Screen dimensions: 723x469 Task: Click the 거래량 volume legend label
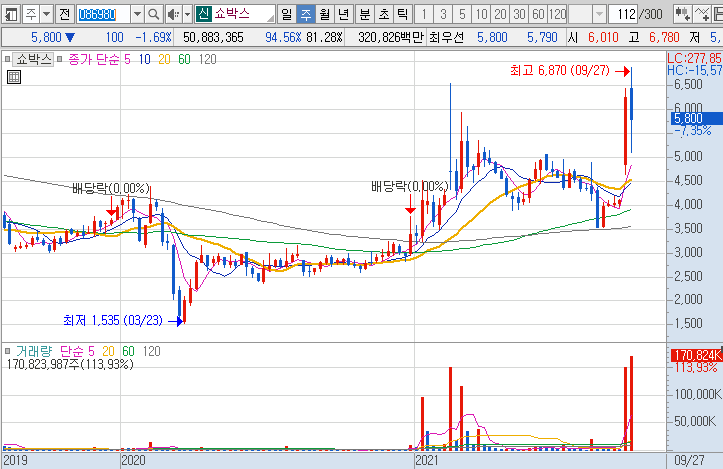34,351
